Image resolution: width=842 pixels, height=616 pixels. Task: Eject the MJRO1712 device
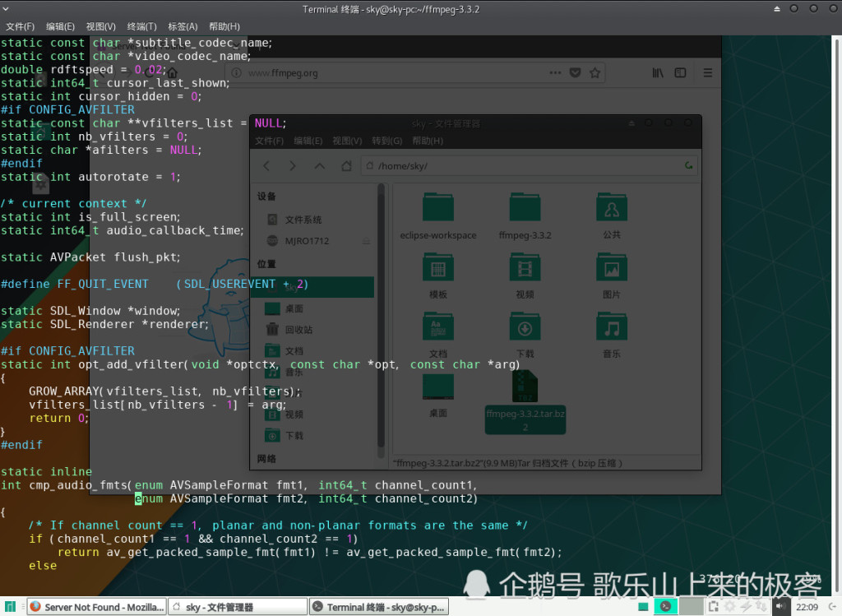point(366,241)
